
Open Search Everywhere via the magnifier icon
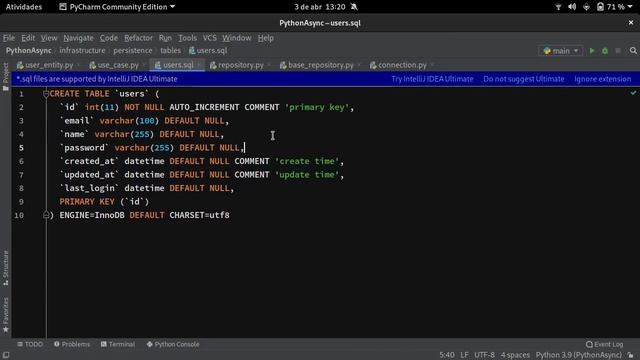(x=633, y=51)
